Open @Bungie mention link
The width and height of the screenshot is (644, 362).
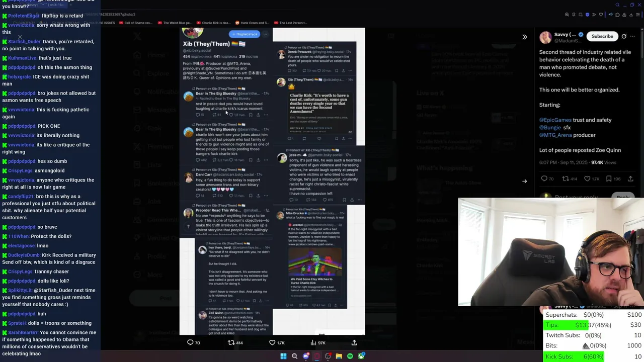550,128
